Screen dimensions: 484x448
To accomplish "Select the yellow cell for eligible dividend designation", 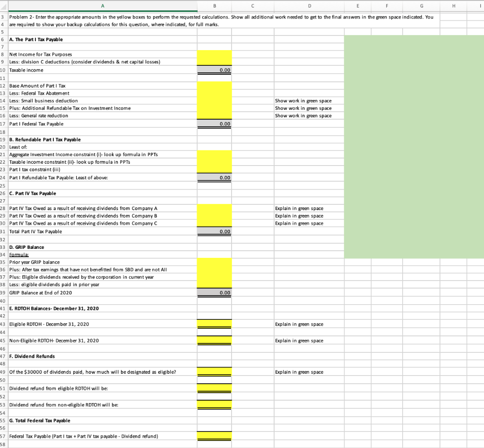I will pyautogui.click(x=214, y=372).
